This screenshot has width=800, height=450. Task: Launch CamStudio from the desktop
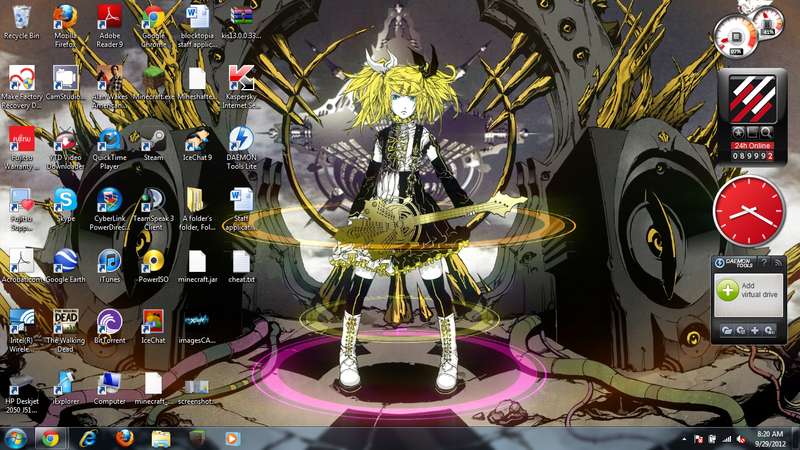tap(65, 83)
